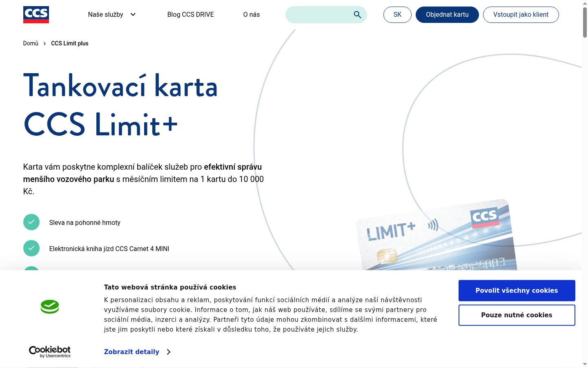This screenshot has height=368, width=588.
Task: Open the Naše služby menu
Action: [105, 15]
